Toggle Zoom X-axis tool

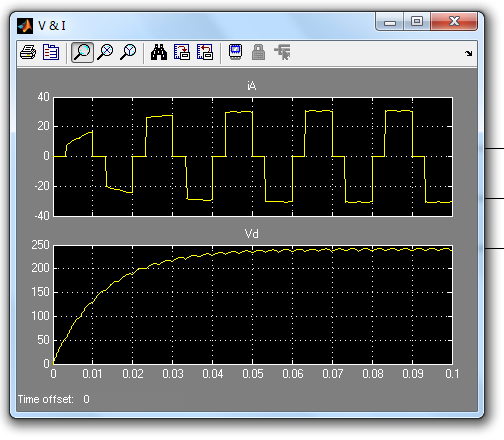[x=105, y=52]
